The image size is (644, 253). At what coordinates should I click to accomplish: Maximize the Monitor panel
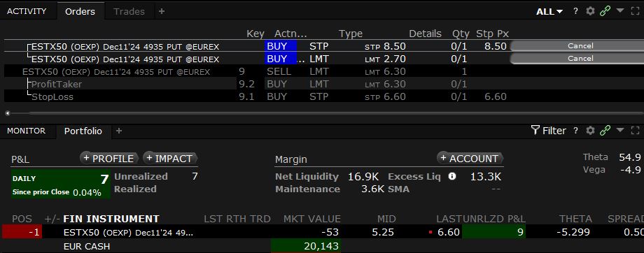click(x=635, y=131)
